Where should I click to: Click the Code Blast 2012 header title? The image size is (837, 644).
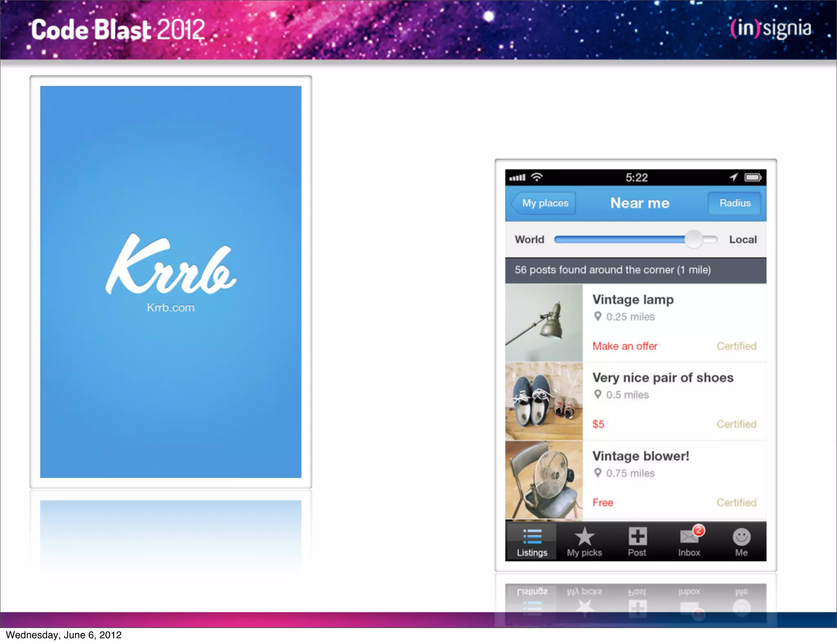pos(118,29)
